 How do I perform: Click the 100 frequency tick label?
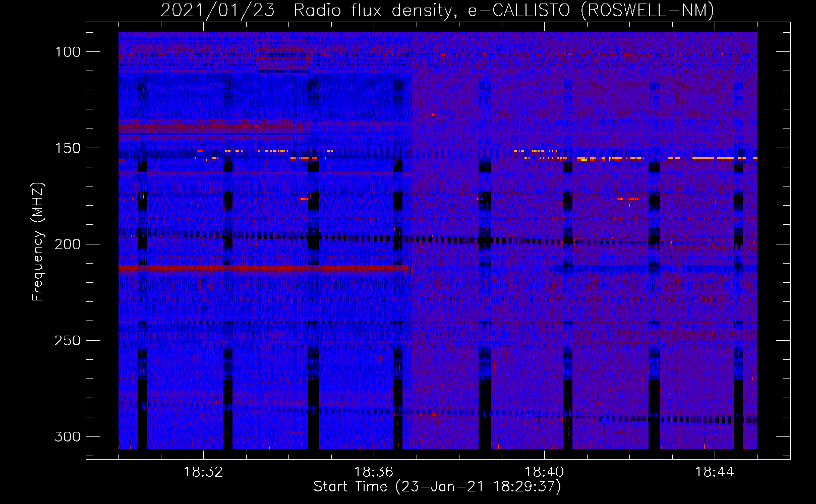pos(68,52)
